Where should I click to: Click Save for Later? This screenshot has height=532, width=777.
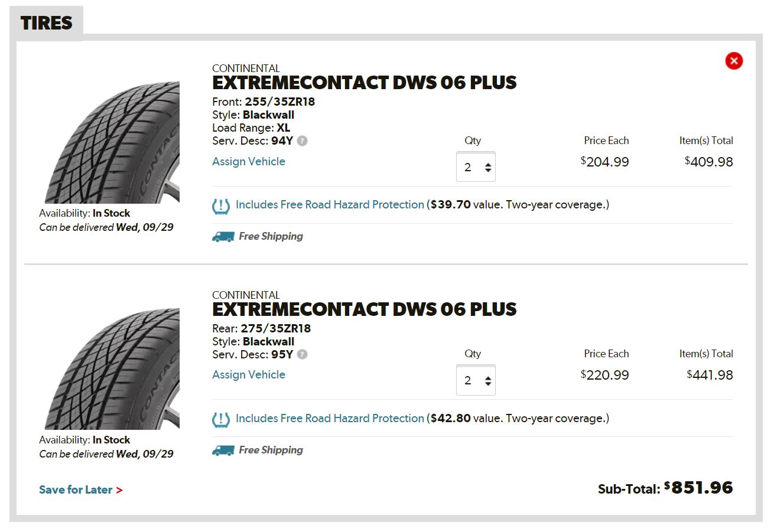tap(80, 490)
